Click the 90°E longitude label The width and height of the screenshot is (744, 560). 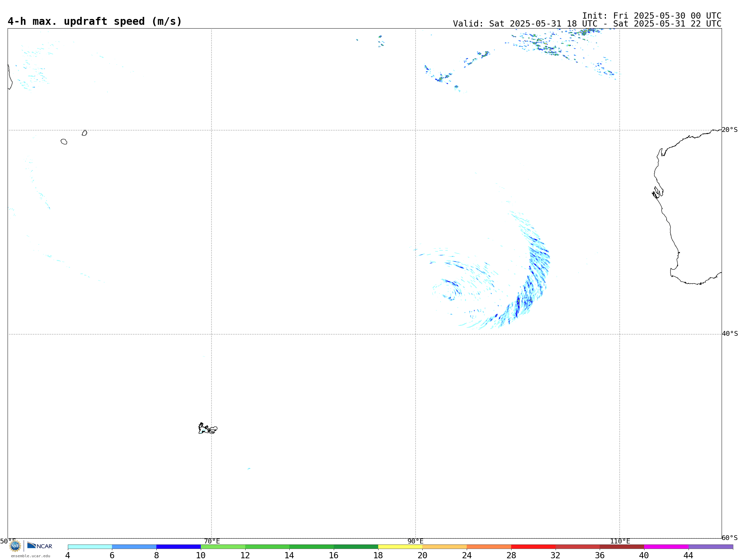point(416,541)
